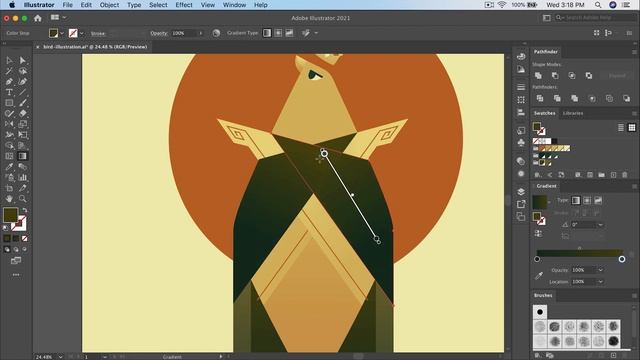Pick the Eyedropper tool in toolbar

click(9, 167)
